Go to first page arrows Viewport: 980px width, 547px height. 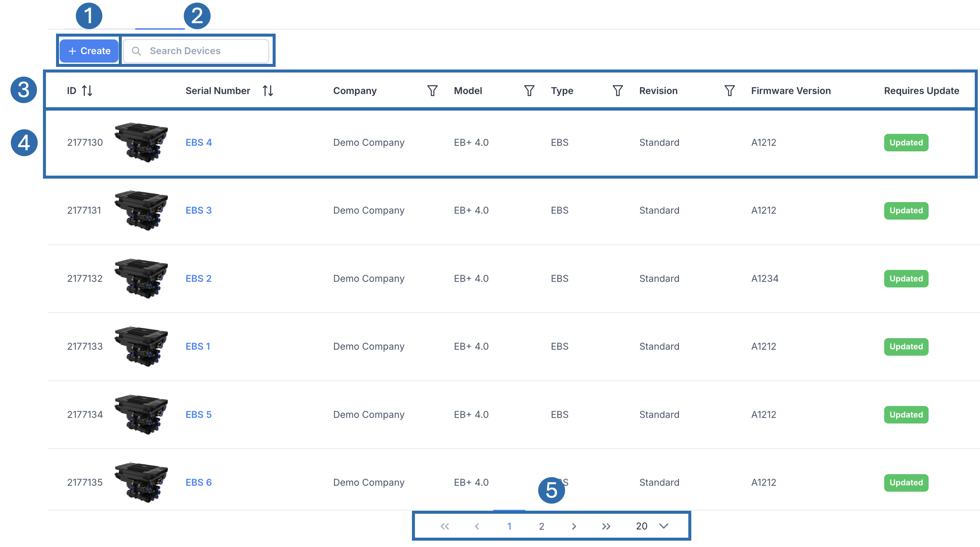tap(444, 526)
